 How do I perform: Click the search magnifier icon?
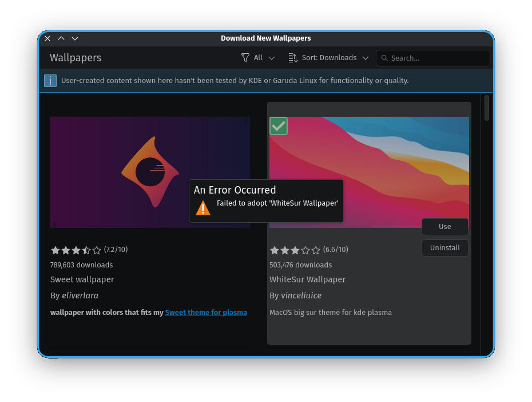(384, 58)
